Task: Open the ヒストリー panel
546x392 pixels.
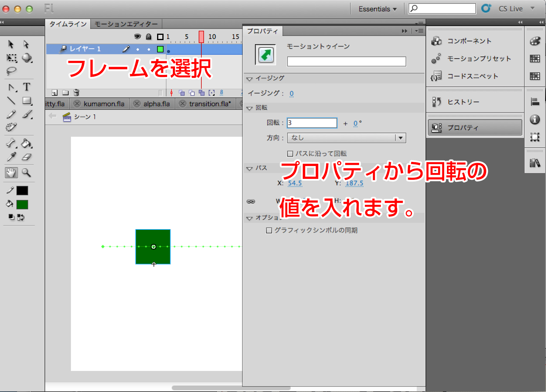Action: pos(463,102)
